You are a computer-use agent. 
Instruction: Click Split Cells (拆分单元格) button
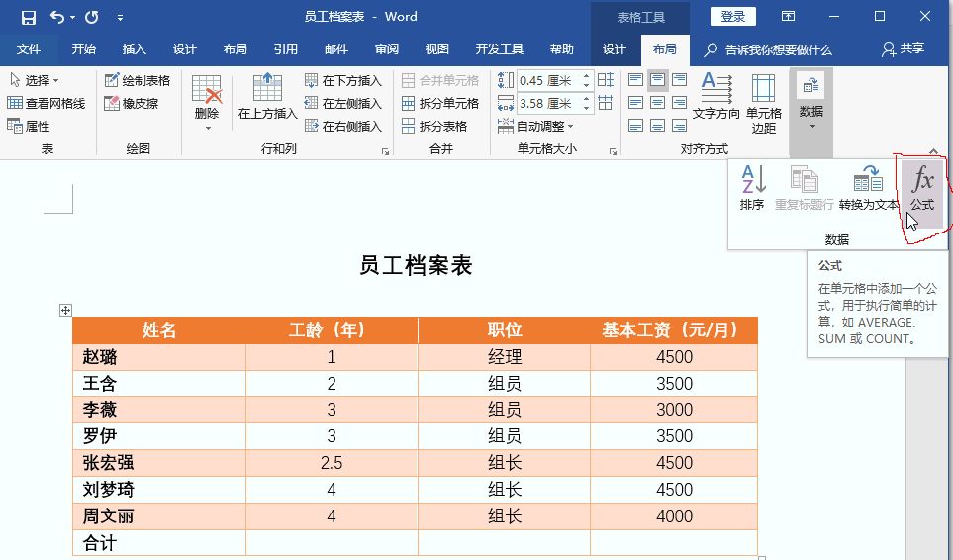click(x=441, y=103)
